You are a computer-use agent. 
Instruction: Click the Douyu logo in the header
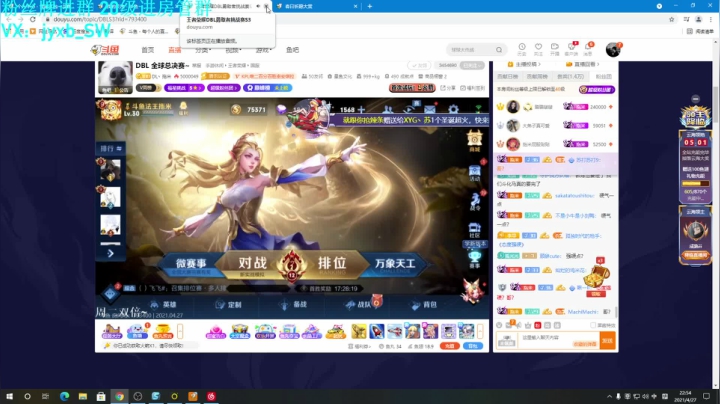[x=105, y=50]
